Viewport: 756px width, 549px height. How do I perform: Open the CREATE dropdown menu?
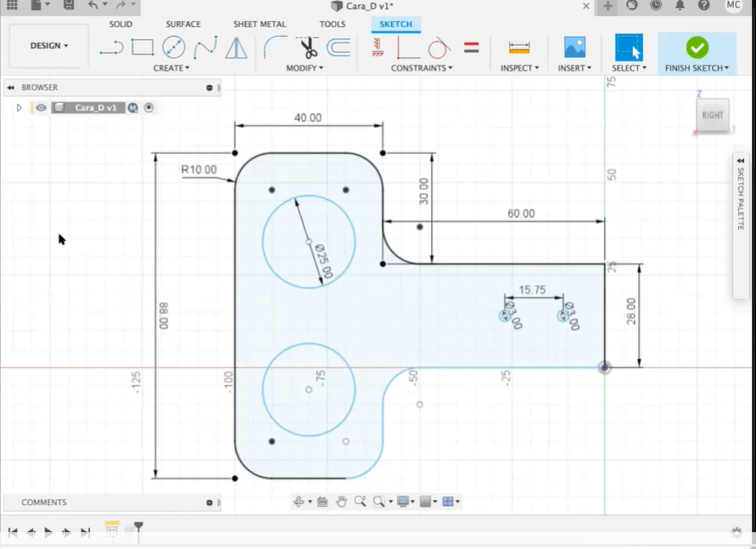(x=171, y=68)
